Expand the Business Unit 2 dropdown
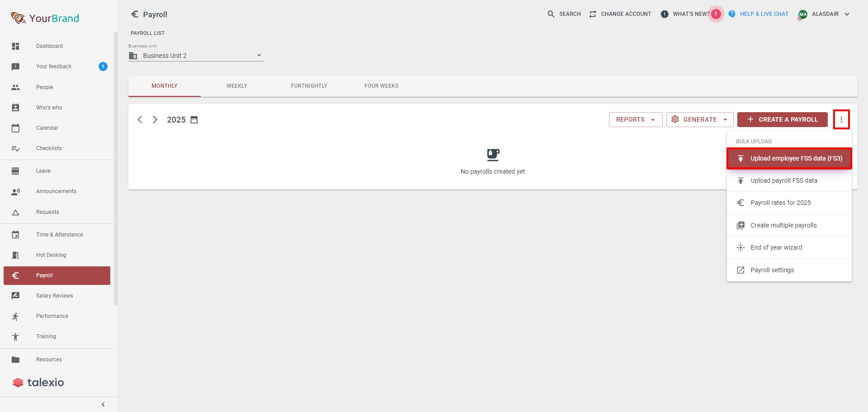The image size is (868, 412). tap(196, 56)
